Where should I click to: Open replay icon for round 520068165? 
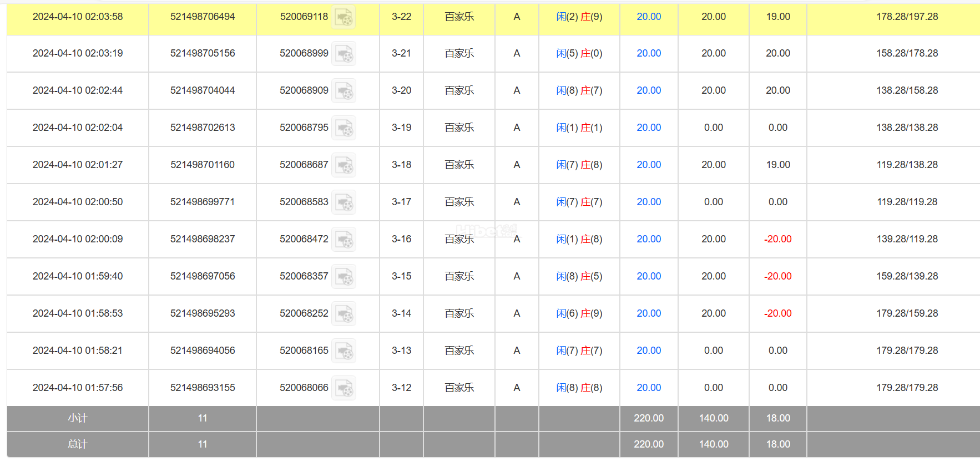coord(343,351)
